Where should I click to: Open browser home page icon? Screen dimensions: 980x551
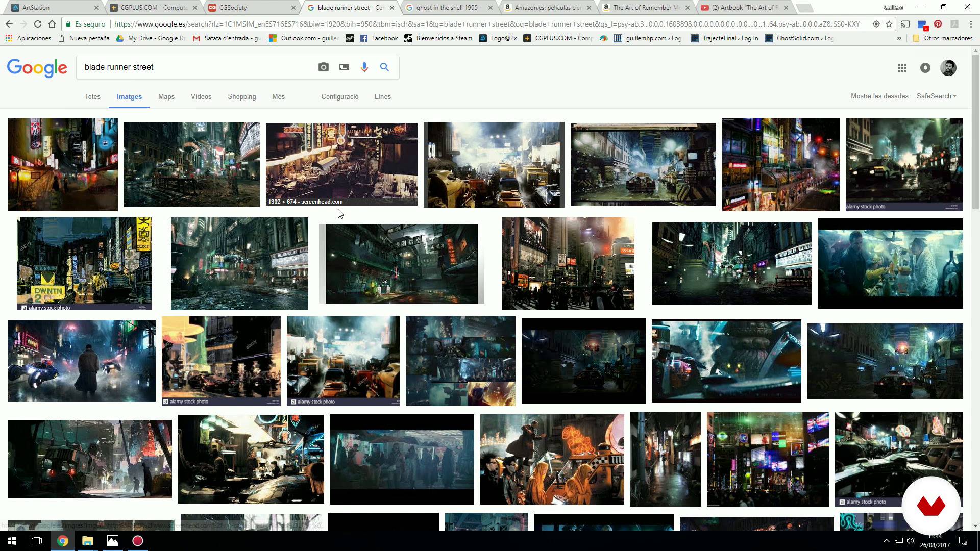(52, 24)
